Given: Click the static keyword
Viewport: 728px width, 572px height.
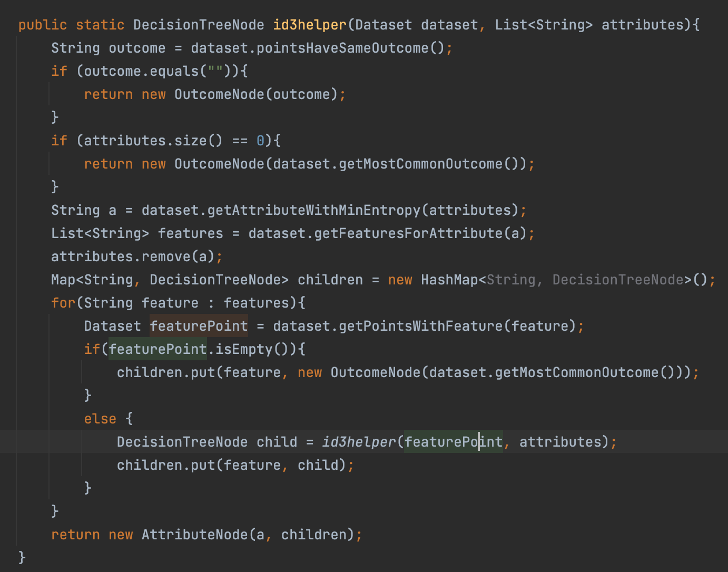Looking at the screenshot, I should point(100,25).
